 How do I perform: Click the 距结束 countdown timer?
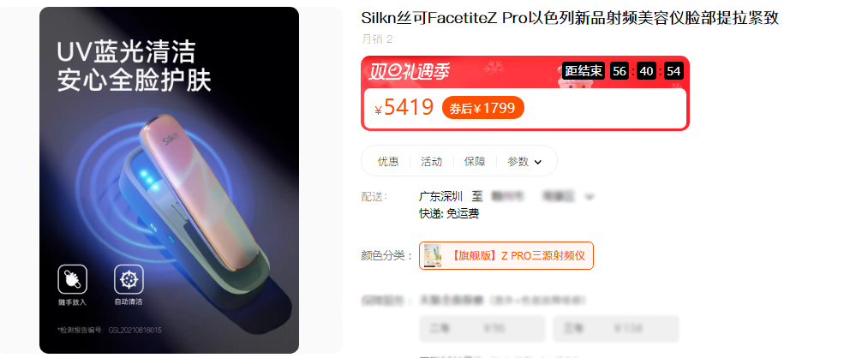[x=622, y=71]
